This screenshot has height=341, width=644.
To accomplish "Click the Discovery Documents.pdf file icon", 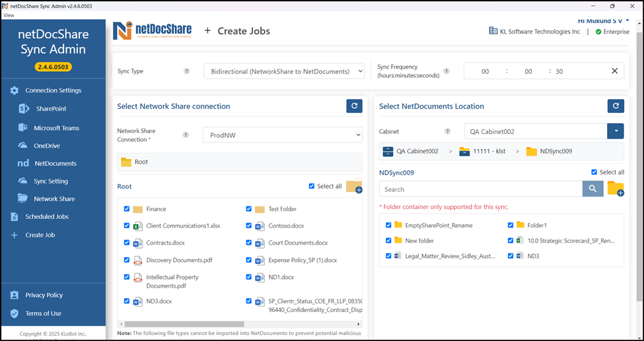I will point(138,260).
